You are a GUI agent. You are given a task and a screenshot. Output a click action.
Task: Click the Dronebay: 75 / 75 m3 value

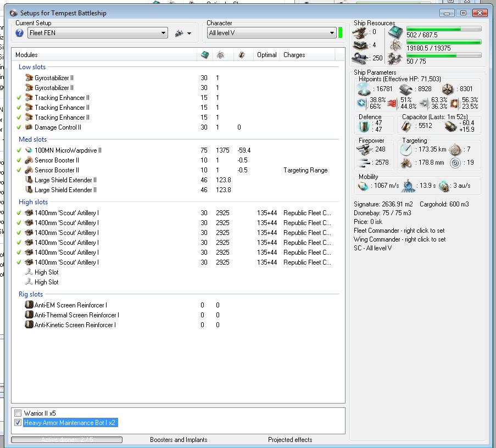pyautogui.click(x=382, y=213)
